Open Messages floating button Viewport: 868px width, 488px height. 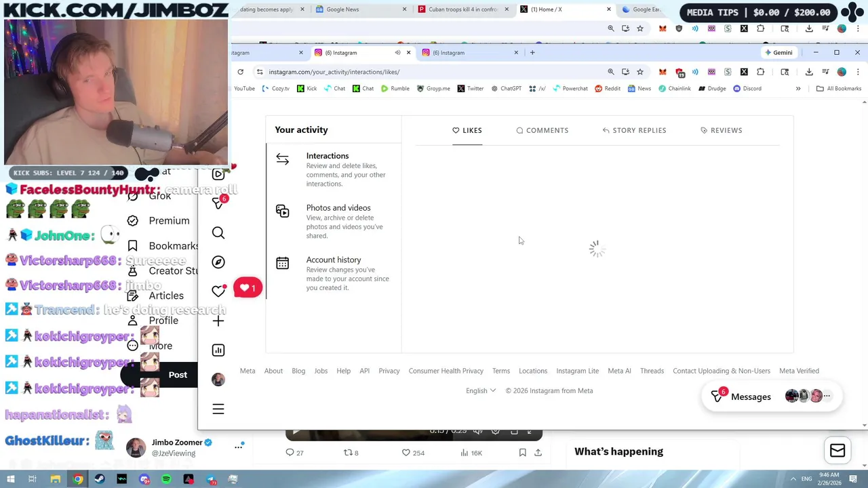click(x=772, y=396)
